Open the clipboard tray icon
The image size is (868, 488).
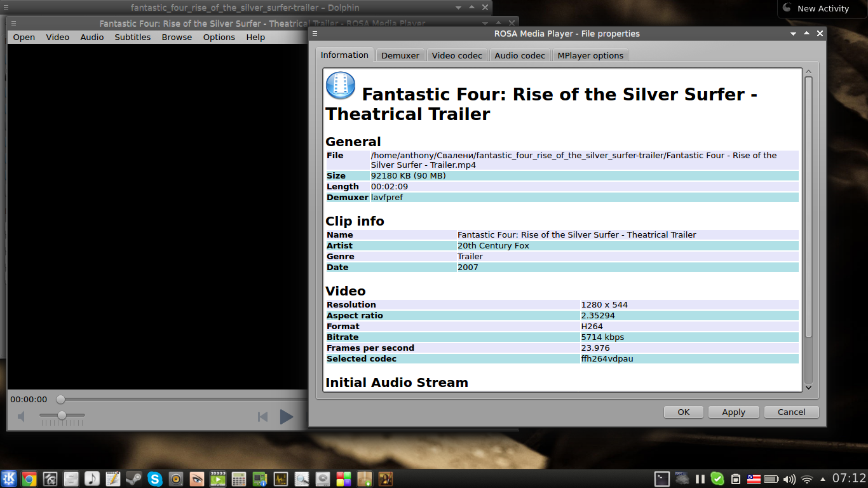click(x=736, y=478)
